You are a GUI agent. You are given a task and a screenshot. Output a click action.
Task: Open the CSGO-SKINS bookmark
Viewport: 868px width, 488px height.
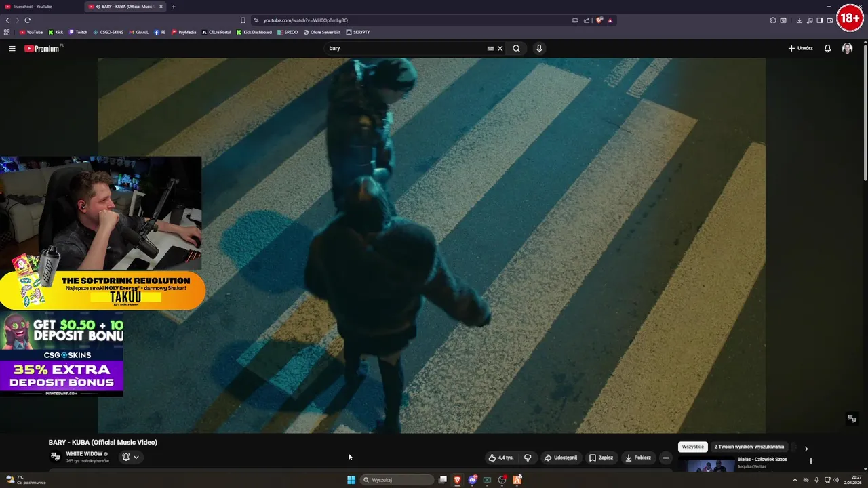pos(108,32)
